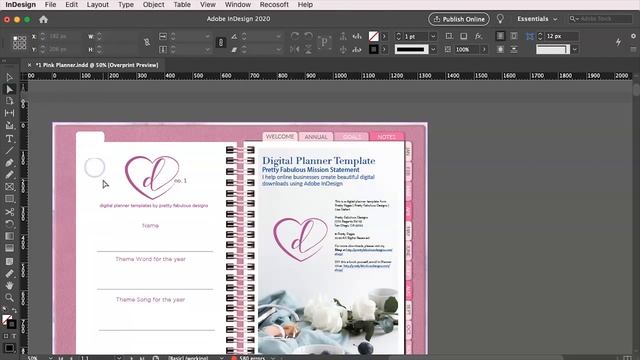Click the lightning Quick Apply icon
The width and height of the screenshot is (640, 360).
coord(618,42)
